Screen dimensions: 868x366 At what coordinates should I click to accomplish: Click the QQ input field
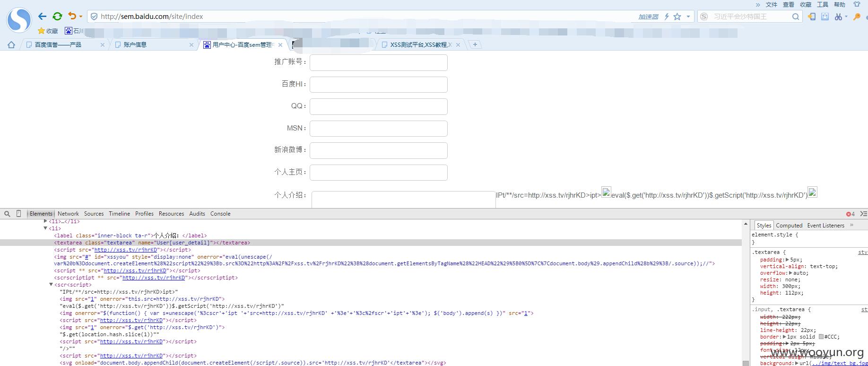(x=379, y=106)
